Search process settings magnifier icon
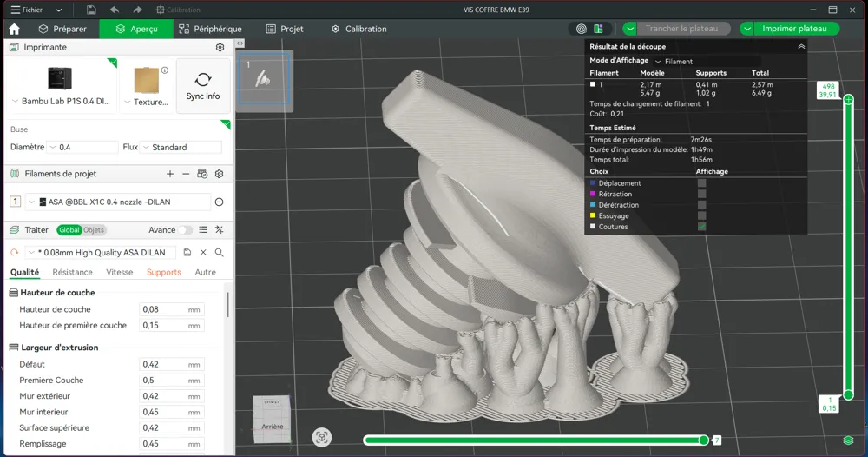The height and width of the screenshot is (457, 868). [220, 253]
